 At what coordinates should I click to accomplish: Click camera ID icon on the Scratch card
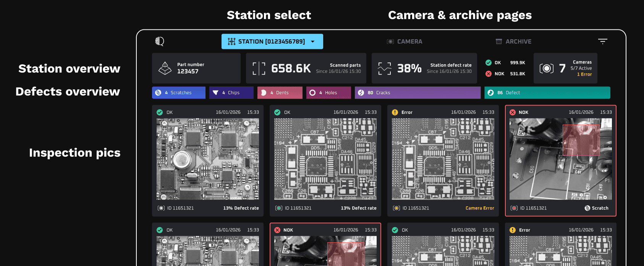click(514, 208)
